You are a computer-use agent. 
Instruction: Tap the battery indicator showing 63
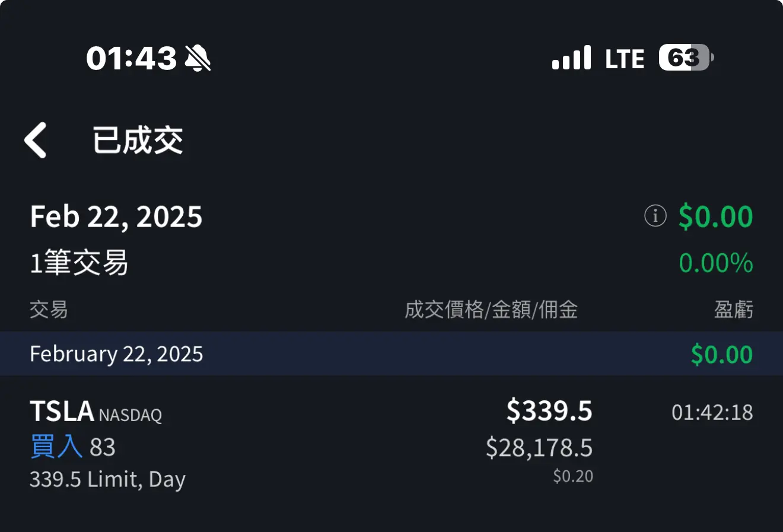click(x=683, y=58)
